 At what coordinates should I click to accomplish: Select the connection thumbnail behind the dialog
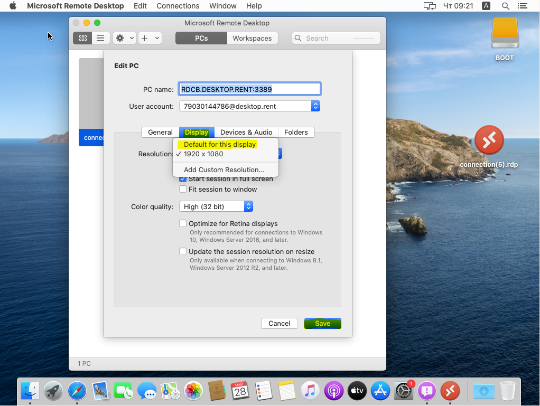tap(91, 102)
